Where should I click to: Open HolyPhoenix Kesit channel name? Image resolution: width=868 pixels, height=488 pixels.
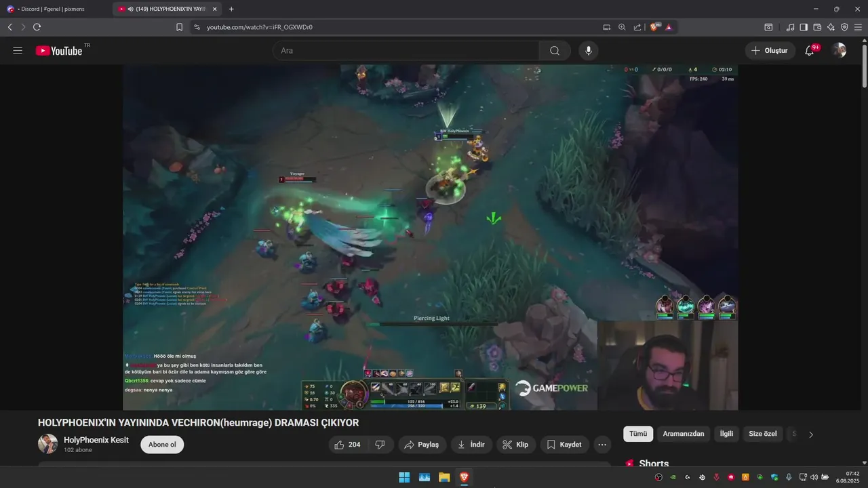(x=96, y=440)
